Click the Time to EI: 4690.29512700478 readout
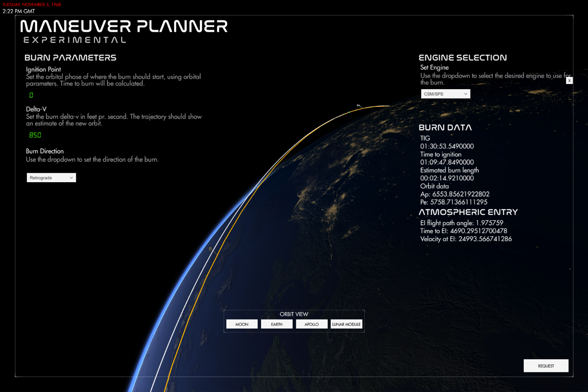This screenshot has height=392, width=588. click(x=463, y=231)
